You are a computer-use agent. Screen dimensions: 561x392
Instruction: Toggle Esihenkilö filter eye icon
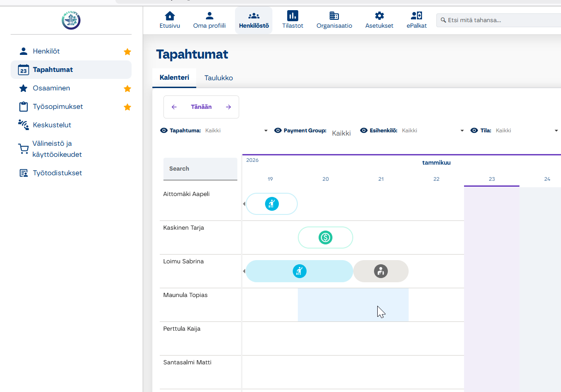[x=364, y=131]
